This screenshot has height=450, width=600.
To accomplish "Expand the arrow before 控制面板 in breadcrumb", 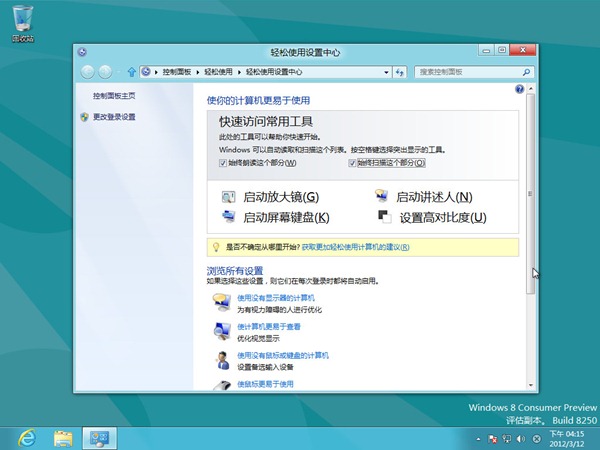I will (156, 72).
